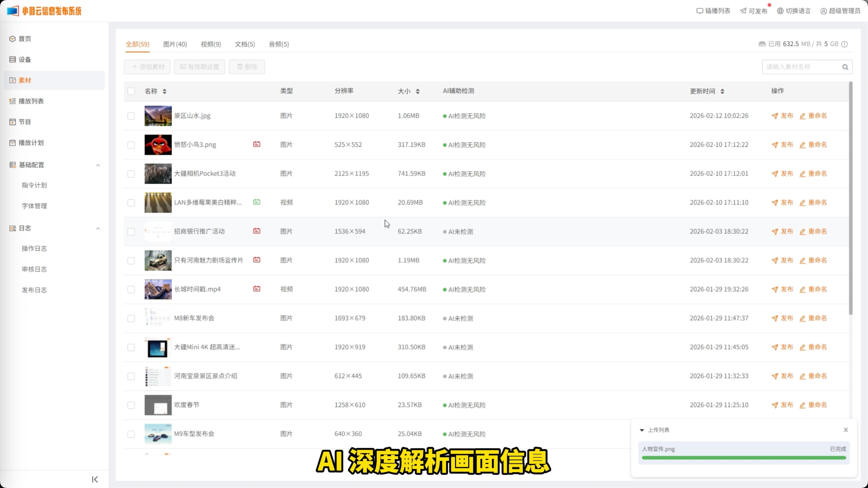Screen dimensions: 868x488
Task: Collapse the 日志 sidebar section
Action: coord(98,228)
